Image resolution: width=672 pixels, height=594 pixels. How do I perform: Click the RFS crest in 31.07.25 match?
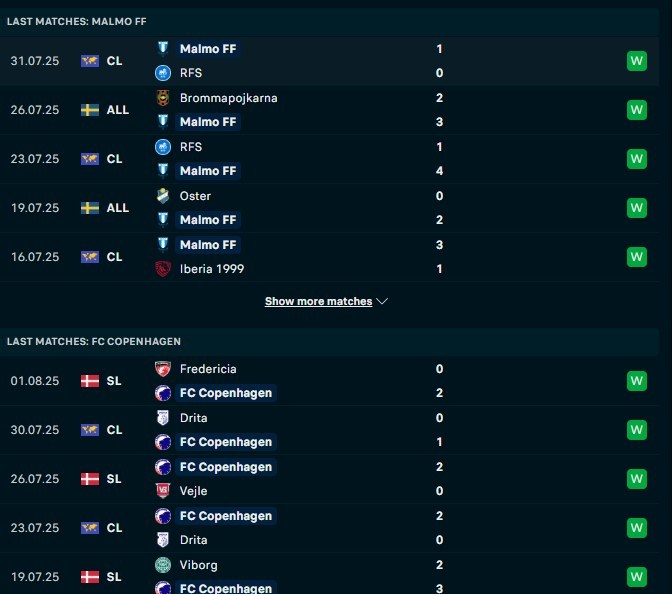click(x=163, y=73)
